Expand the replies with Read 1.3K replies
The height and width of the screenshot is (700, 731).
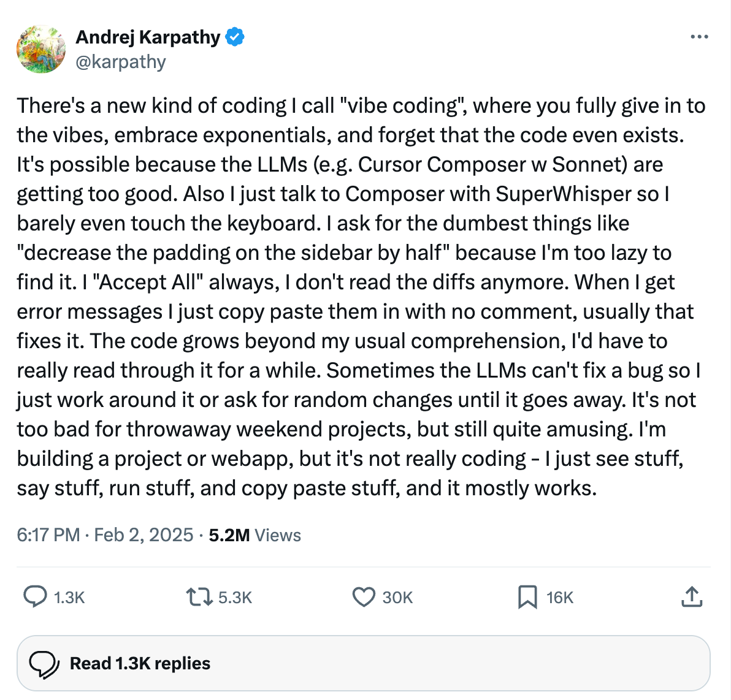point(140,663)
